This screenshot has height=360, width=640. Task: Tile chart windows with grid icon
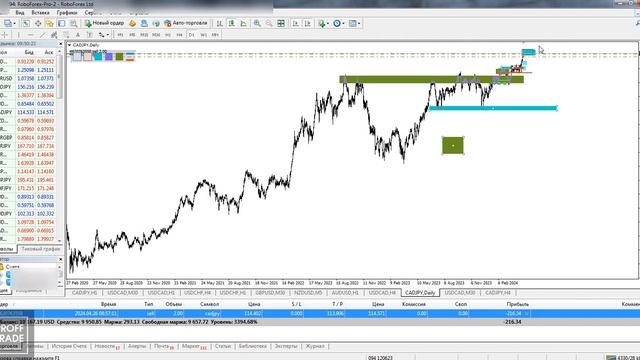(281, 24)
